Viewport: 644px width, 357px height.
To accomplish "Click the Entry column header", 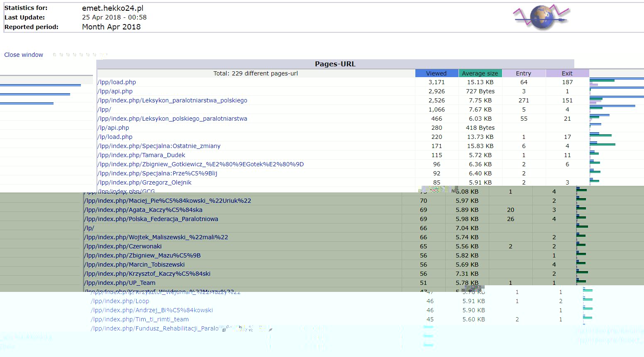I will pyautogui.click(x=524, y=73).
